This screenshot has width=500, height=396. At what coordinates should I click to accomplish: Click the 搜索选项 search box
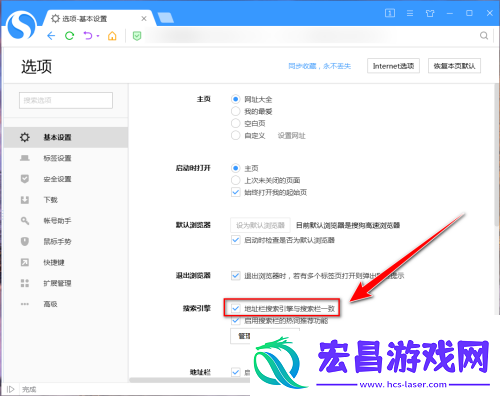click(x=66, y=100)
